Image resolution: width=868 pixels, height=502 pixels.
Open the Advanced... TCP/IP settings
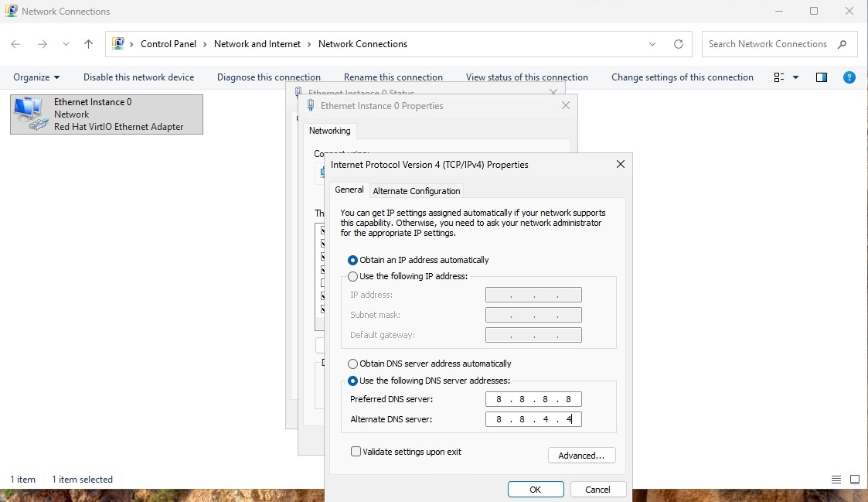pyautogui.click(x=581, y=456)
